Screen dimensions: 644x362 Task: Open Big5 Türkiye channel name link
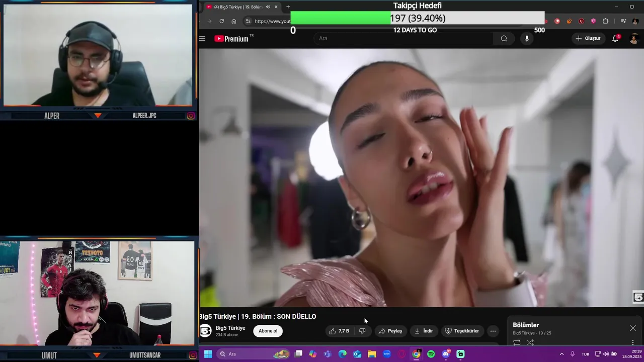[230, 328]
